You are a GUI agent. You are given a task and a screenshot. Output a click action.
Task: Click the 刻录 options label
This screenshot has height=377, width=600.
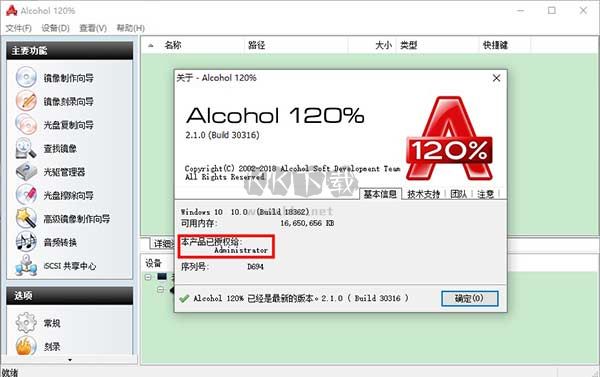point(52,347)
